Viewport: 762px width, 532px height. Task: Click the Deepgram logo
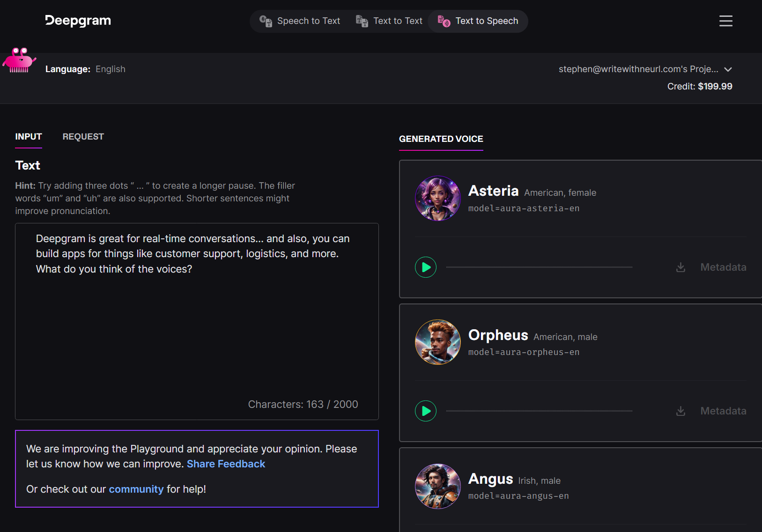(78, 21)
